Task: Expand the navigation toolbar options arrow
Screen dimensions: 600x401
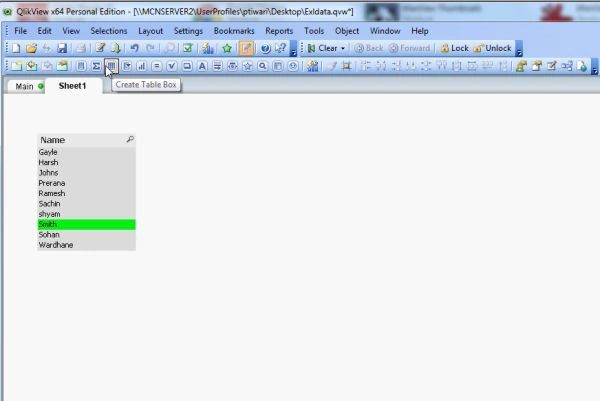Action: point(519,49)
